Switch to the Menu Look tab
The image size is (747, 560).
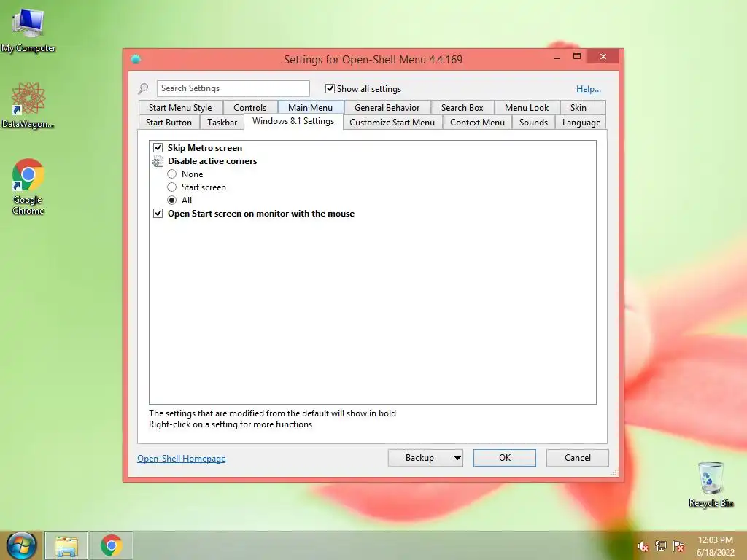pyautogui.click(x=527, y=108)
